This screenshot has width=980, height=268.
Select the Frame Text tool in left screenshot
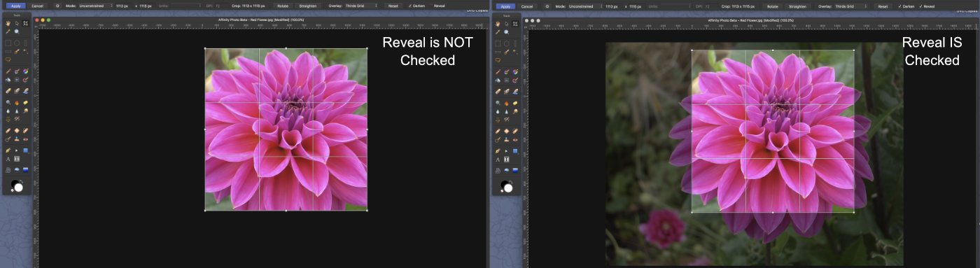[17, 159]
